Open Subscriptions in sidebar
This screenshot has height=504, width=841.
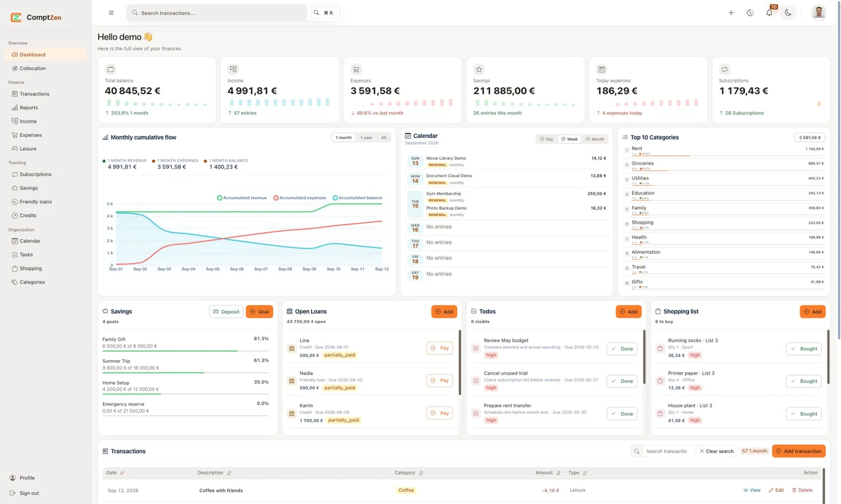point(46,174)
